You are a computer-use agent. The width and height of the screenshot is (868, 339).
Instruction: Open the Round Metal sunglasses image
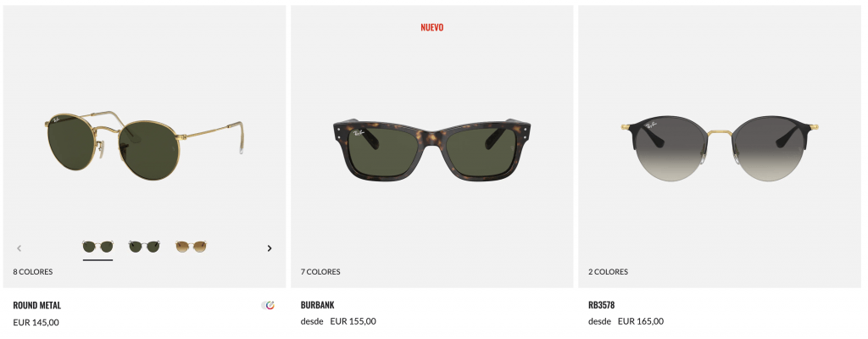[x=143, y=145]
